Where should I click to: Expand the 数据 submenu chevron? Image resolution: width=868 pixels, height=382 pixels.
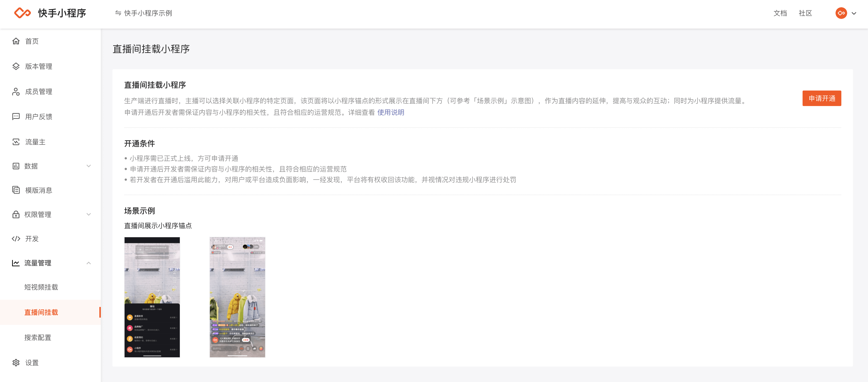(89, 166)
